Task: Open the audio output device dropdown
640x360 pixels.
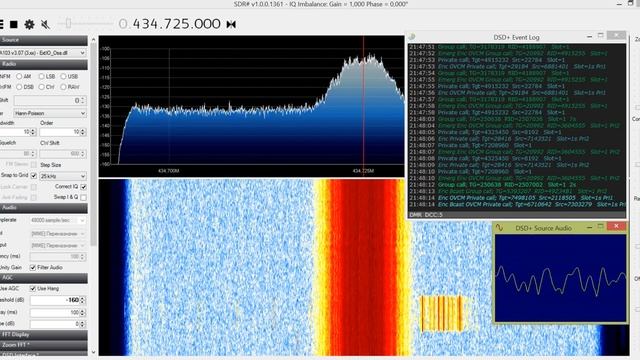Action: 58,246
